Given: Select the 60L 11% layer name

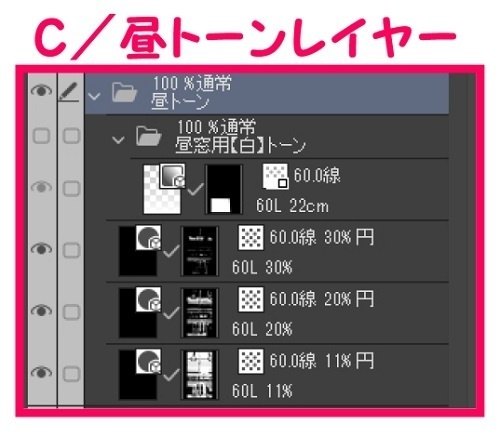Looking at the screenshot, I should click(x=262, y=391).
